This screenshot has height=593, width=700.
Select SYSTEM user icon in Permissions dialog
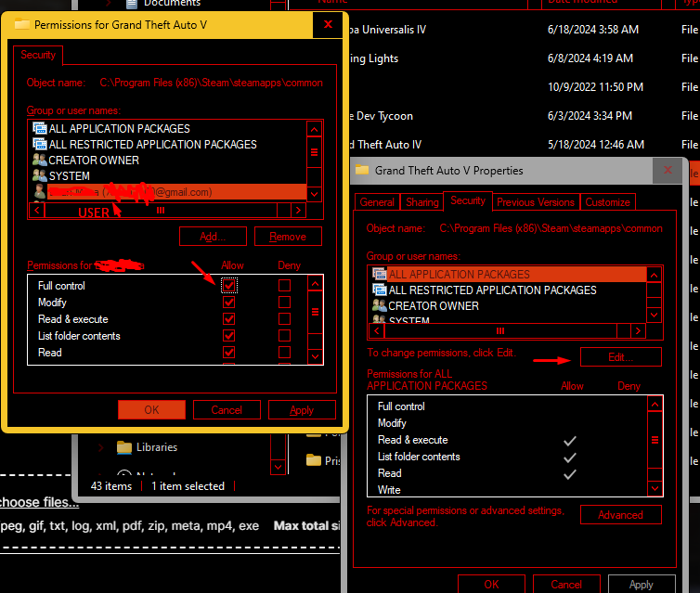[x=39, y=176]
